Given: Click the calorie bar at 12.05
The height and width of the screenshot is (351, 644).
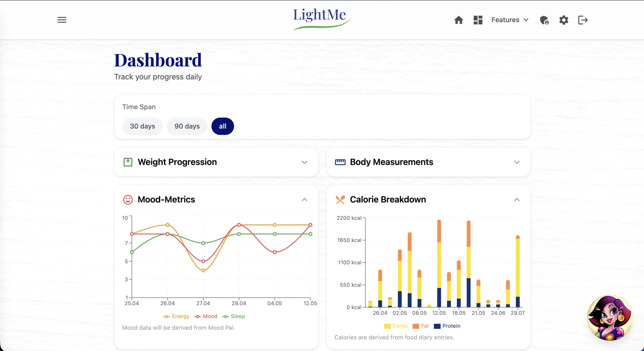Looking at the screenshot, I should [x=439, y=263].
